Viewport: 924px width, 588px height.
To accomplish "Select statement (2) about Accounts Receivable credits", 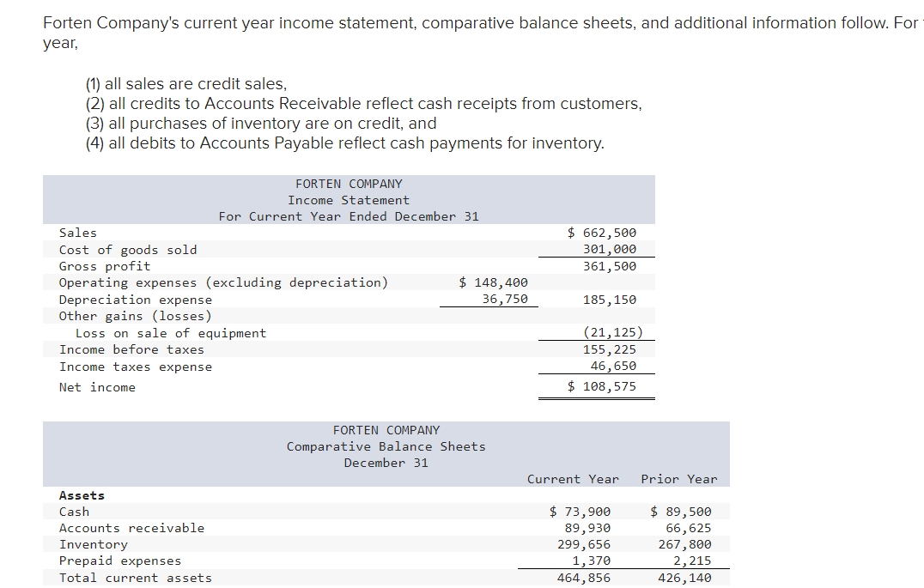I will click(x=363, y=104).
